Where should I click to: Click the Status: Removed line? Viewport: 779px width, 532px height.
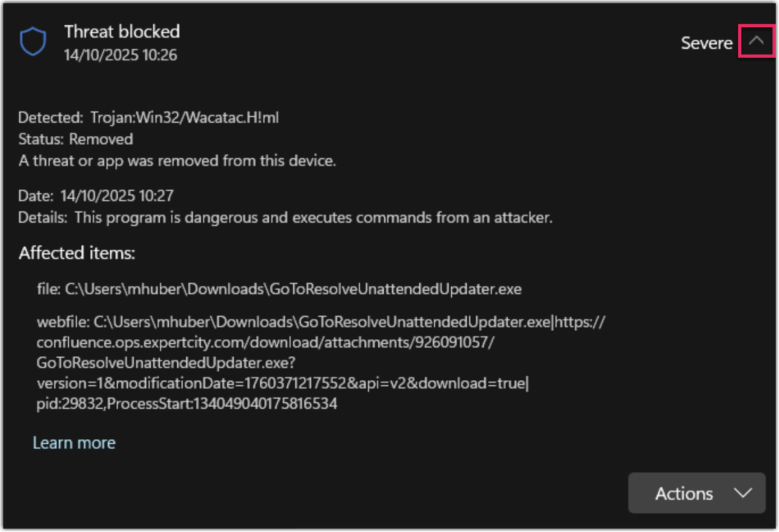(76, 139)
